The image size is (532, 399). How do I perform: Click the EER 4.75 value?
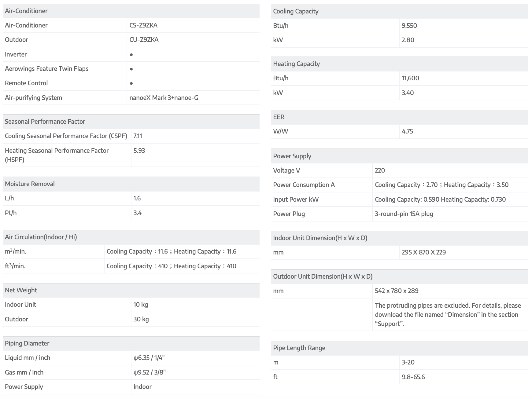click(407, 131)
